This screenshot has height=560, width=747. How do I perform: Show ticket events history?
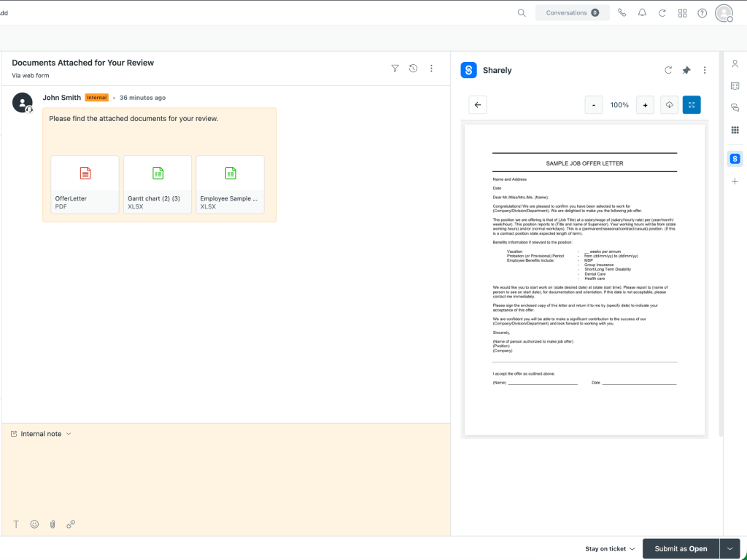click(413, 69)
